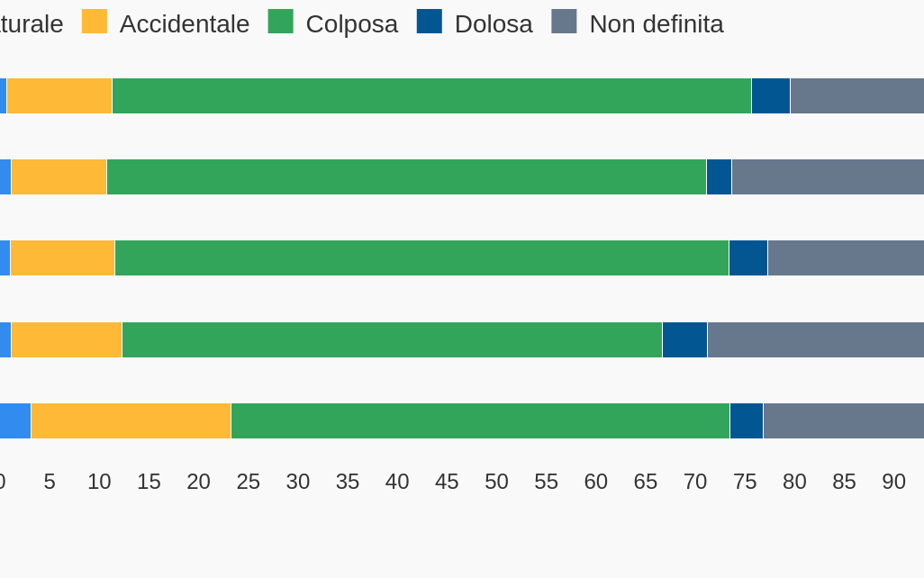Click the 50 tick label on the x-axis
The width and height of the screenshot is (924, 578).
[496, 482]
